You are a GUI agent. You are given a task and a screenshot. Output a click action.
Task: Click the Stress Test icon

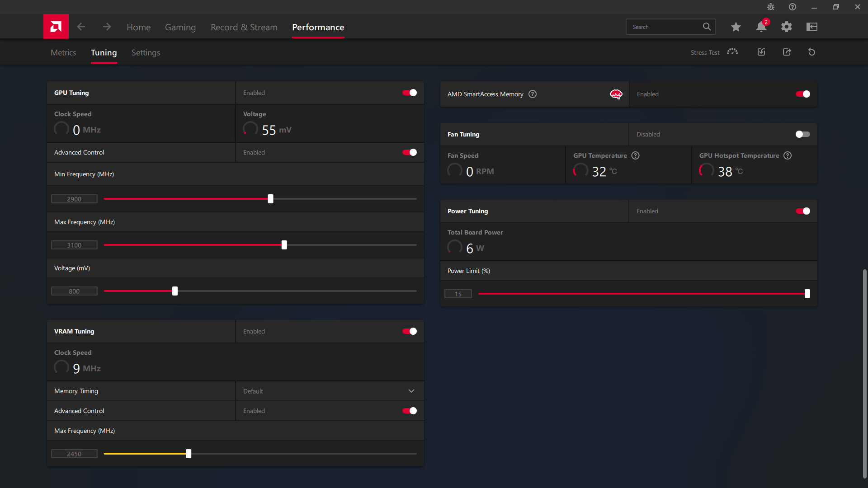733,52
